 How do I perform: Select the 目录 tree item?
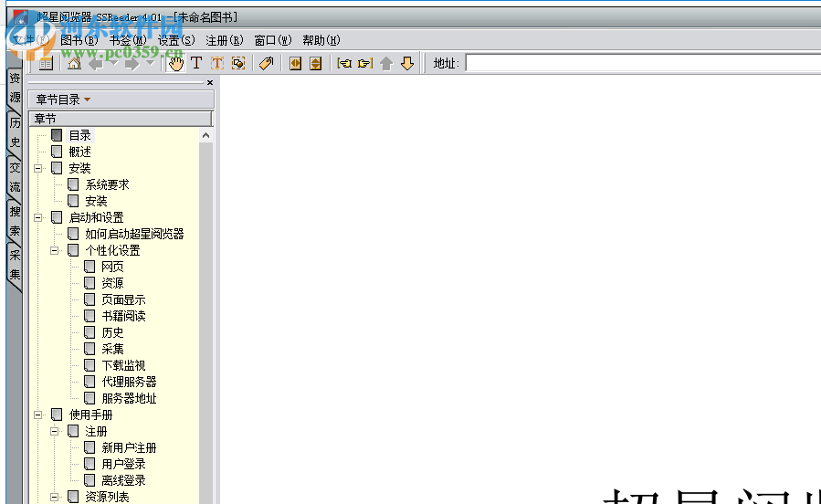coord(80,135)
